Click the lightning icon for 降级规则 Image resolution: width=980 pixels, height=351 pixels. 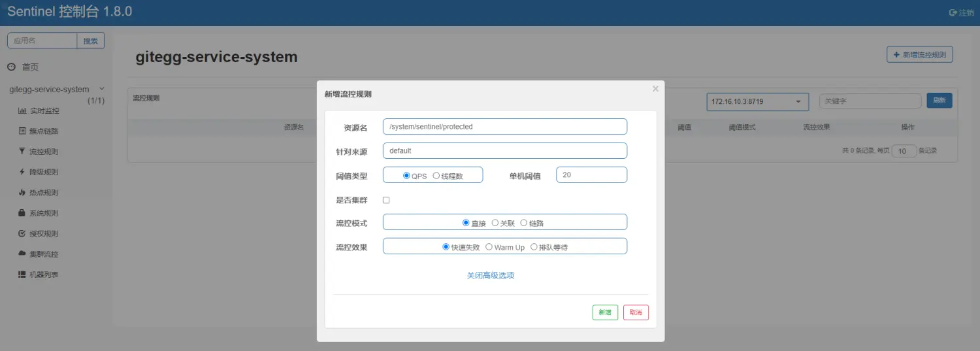[x=22, y=172]
